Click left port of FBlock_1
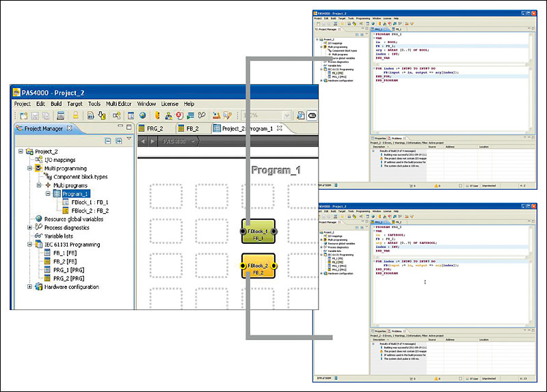Screen dimensions: 547x392 243,231
